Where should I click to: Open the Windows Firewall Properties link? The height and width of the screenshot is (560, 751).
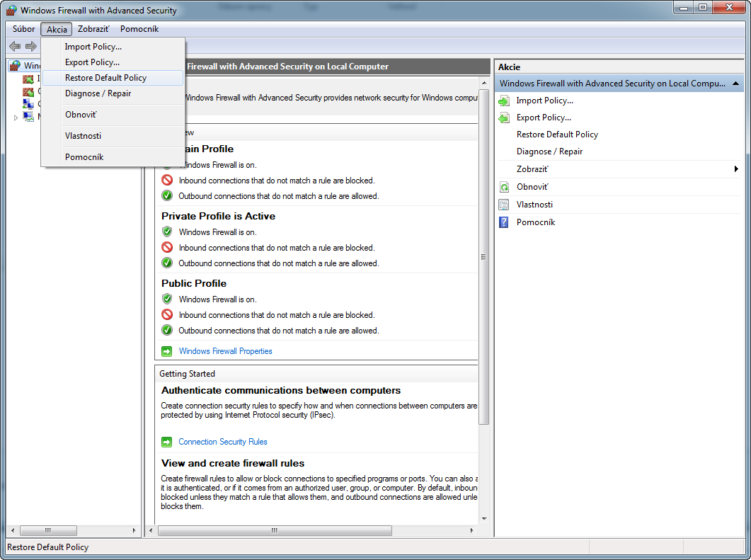pyautogui.click(x=225, y=351)
